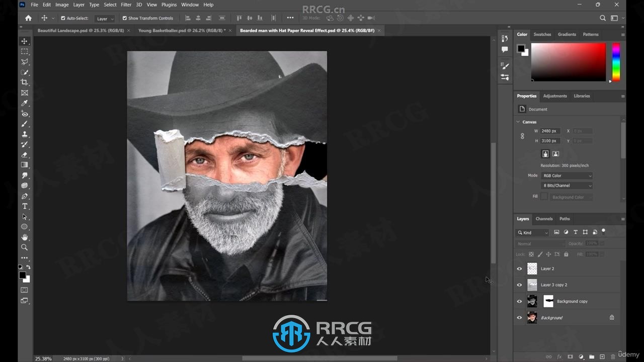This screenshot has width=644, height=362.
Task: Open the Image menu
Action: [x=62, y=5]
